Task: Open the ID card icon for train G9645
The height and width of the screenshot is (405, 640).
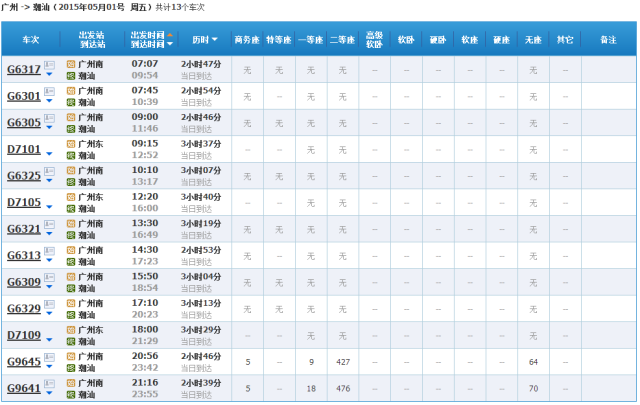Action: (x=49, y=356)
